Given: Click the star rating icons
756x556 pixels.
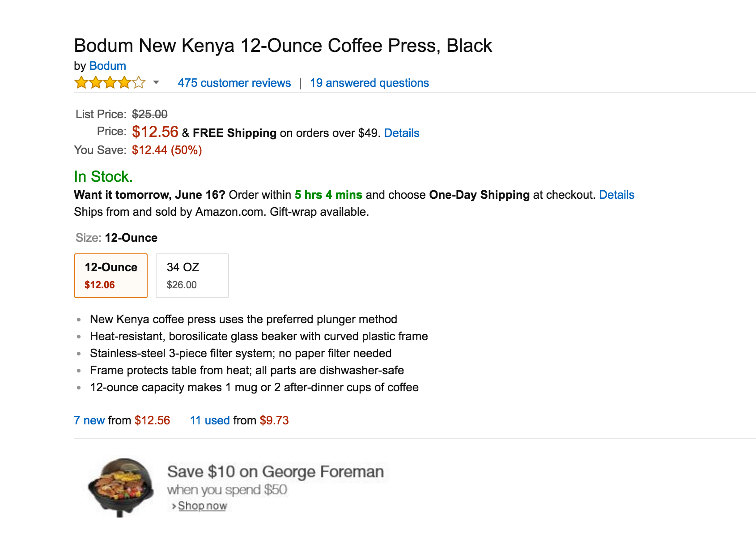Looking at the screenshot, I should 110,83.
